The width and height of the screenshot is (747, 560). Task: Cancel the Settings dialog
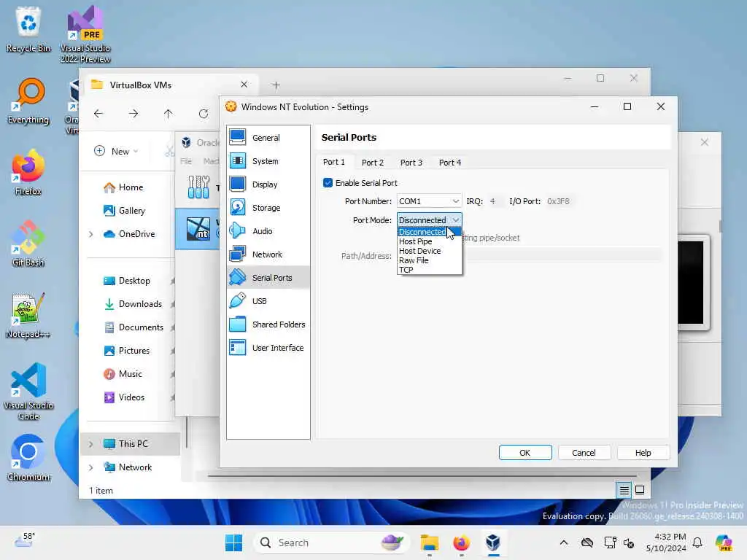coord(584,453)
